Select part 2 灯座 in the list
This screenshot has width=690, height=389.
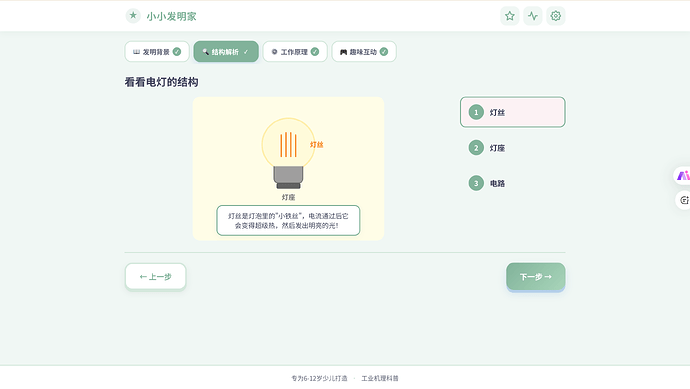pyautogui.click(x=513, y=148)
